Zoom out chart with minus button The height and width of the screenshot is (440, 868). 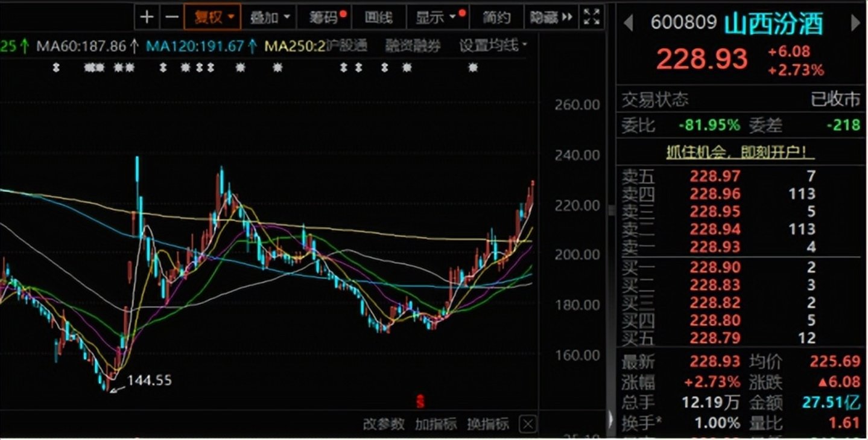point(172,17)
